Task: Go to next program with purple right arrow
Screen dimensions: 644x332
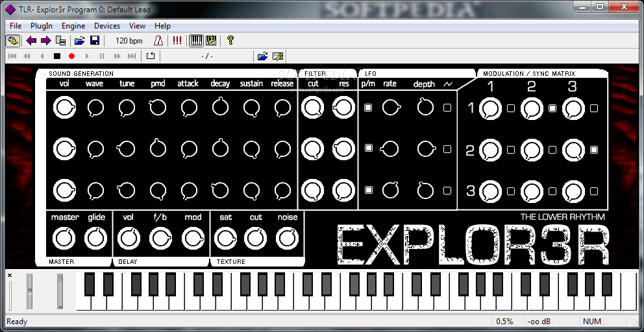Action: click(45, 41)
